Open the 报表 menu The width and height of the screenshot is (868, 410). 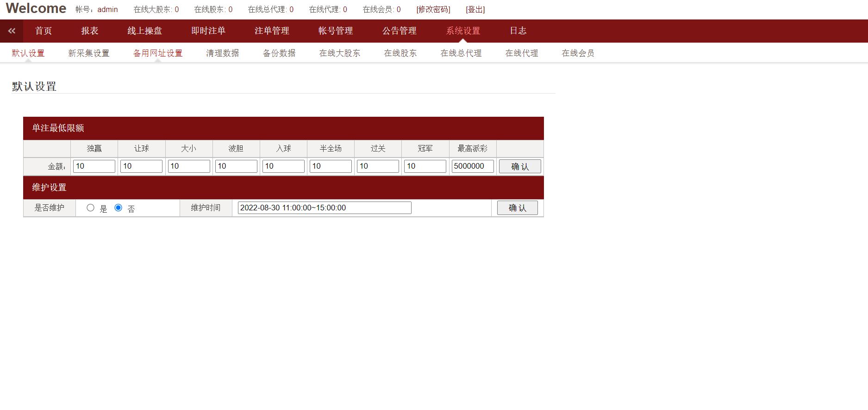(90, 31)
